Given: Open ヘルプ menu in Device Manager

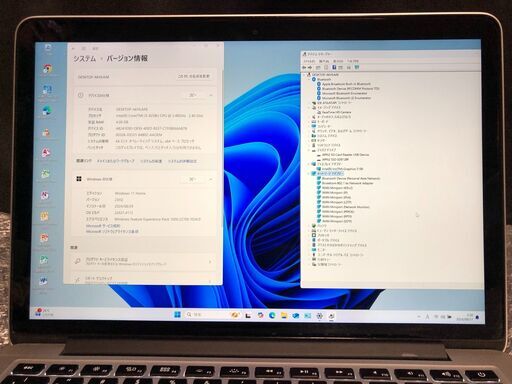Looking at the screenshot, I should pyautogui.click(x=353, y=61).
